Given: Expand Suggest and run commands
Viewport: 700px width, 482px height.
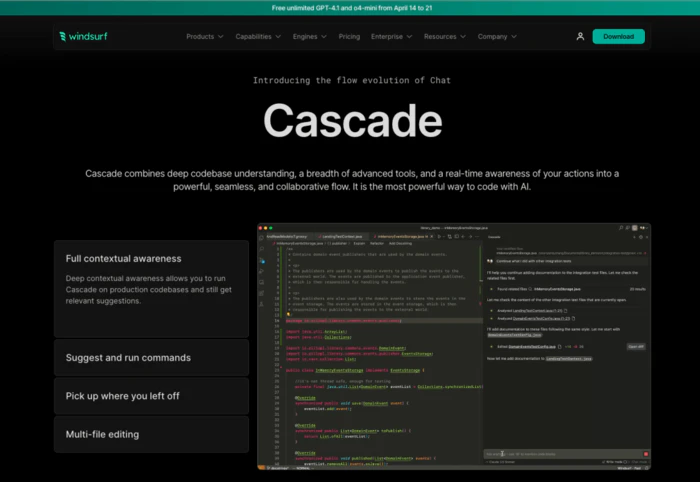Looking at the screenshot, I should tap(151, 357).
